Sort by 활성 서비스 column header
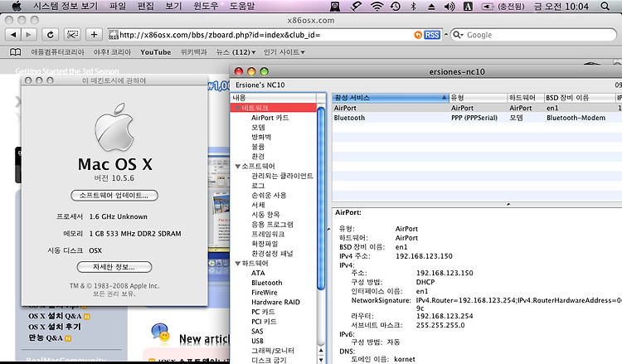Image resolution: width=622 pixels, height=364 pixels. point(391,98)
